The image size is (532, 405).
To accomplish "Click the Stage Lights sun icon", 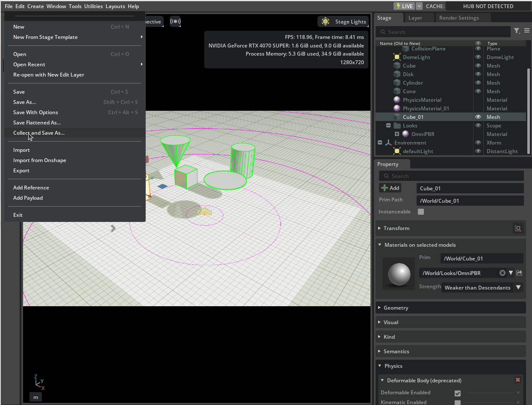I will [326, 21].
